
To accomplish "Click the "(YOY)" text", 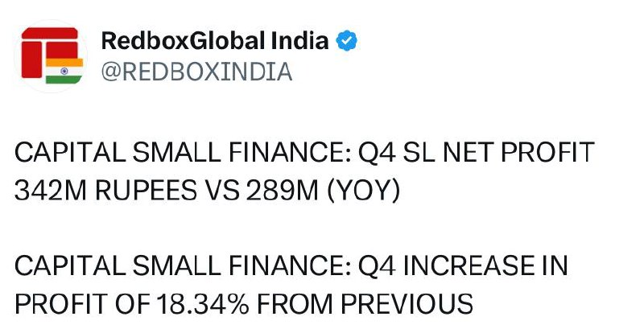I will pyautogui.click(x=364, y=191).
